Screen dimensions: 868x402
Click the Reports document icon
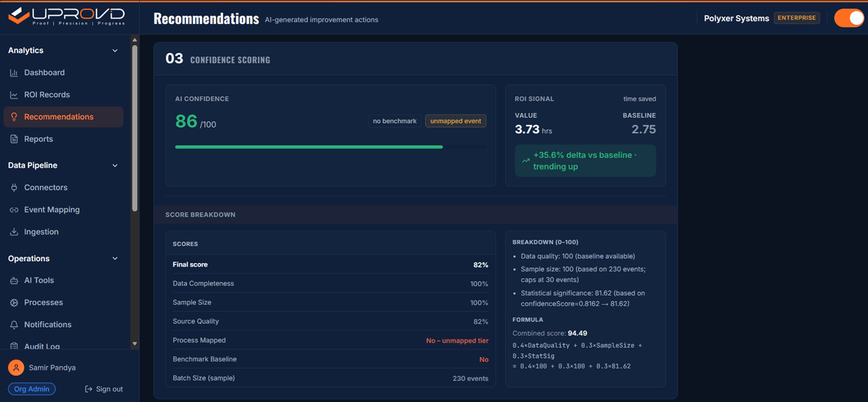click(14, 139)
